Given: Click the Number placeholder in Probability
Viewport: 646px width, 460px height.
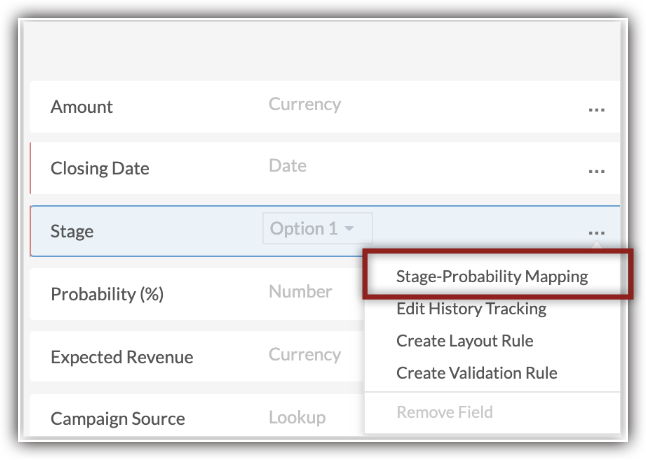Looking at the screenshot, I should click(x=300, y=291).
